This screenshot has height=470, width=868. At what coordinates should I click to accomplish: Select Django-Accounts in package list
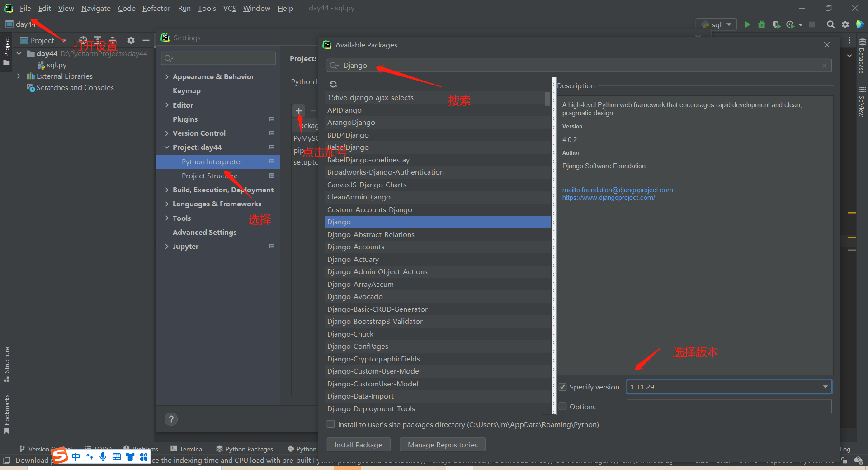coord(438,247)
